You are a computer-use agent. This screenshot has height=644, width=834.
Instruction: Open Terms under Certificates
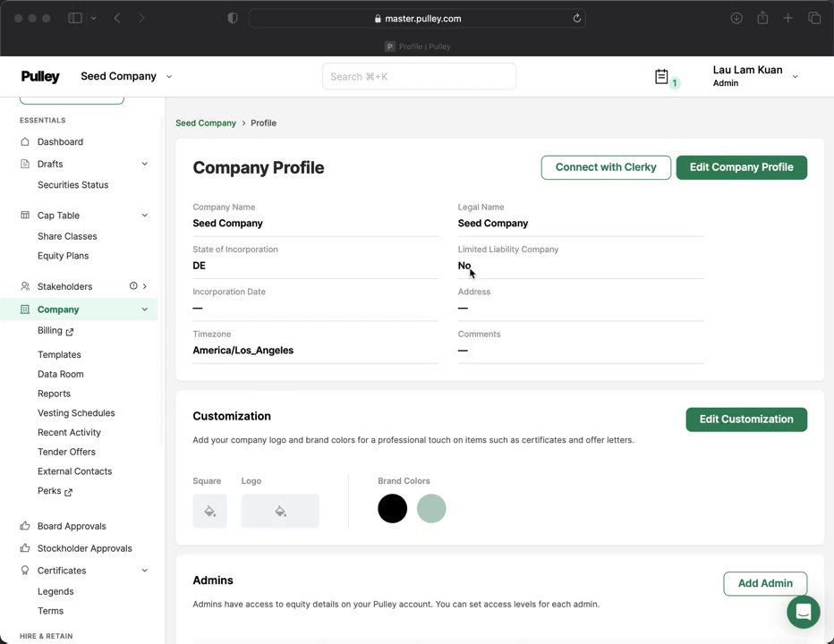coord(50,611)
